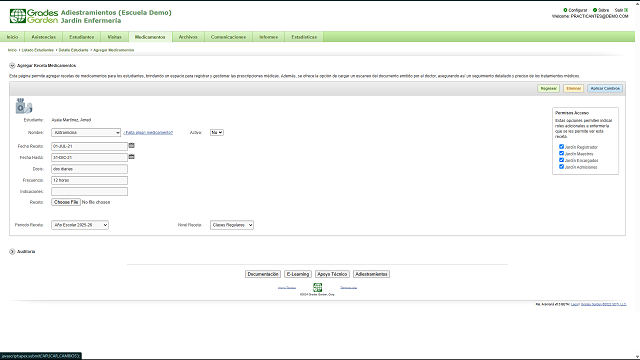Click the ¿Falta algún medicamento? link
The image size is (640, 360).
pos(148,133)
